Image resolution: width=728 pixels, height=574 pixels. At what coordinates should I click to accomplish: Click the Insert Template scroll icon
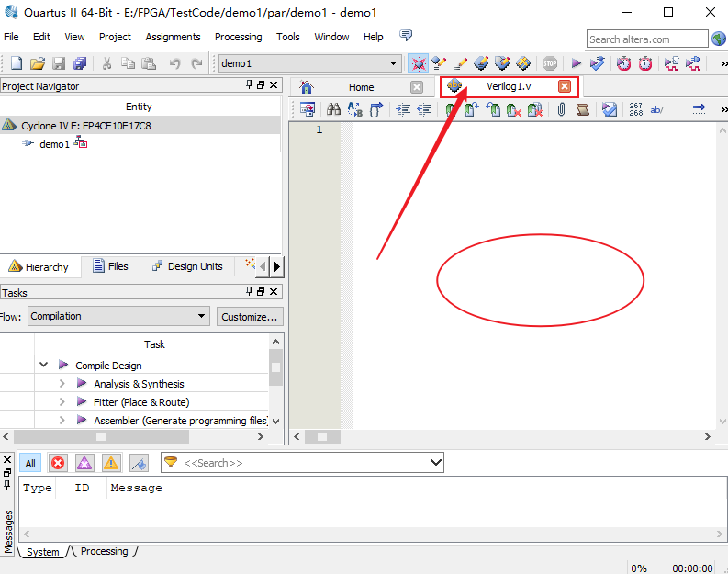coord(583,109)
